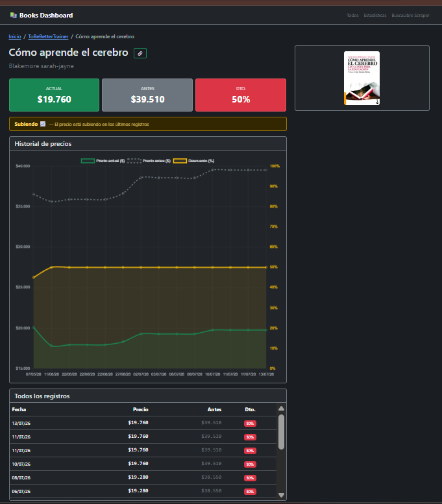Screen dimensions: 442x504
Task: Click the table scrollbar up arrow
Action: (x=281, y=409)
